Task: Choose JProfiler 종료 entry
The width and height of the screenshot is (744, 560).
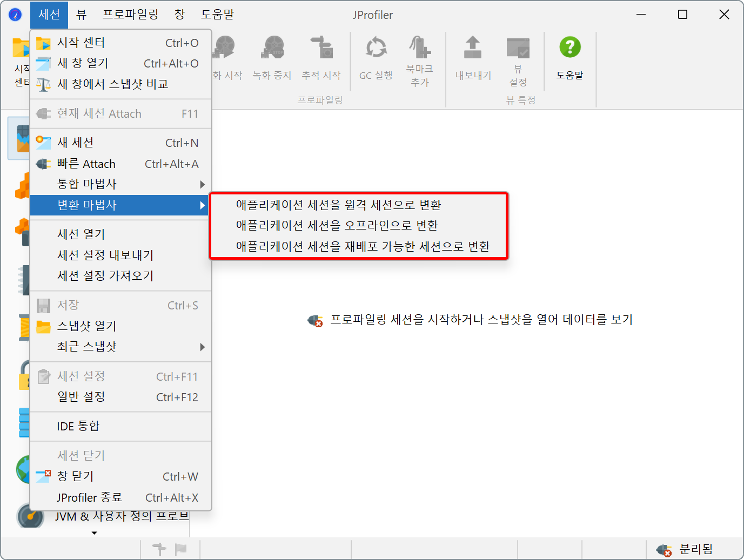Action: point(120,497)
